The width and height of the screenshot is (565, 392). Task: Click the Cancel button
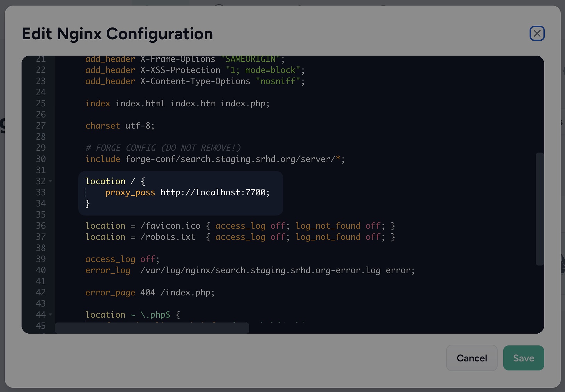click(472, 358)
